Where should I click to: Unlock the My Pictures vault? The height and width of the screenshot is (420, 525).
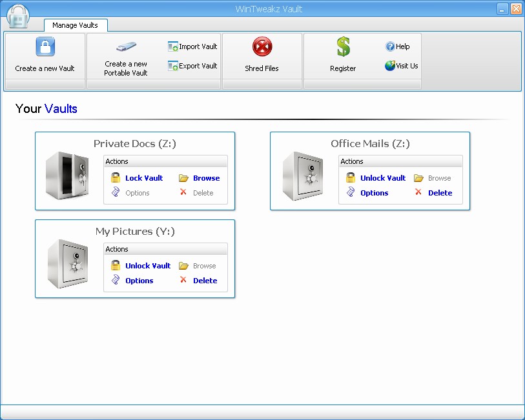pyautogui.click(x=148, y=265)
